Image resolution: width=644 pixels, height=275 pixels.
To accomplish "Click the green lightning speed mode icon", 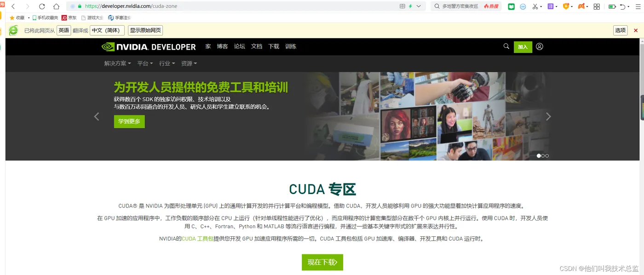I will pos(410,6).
